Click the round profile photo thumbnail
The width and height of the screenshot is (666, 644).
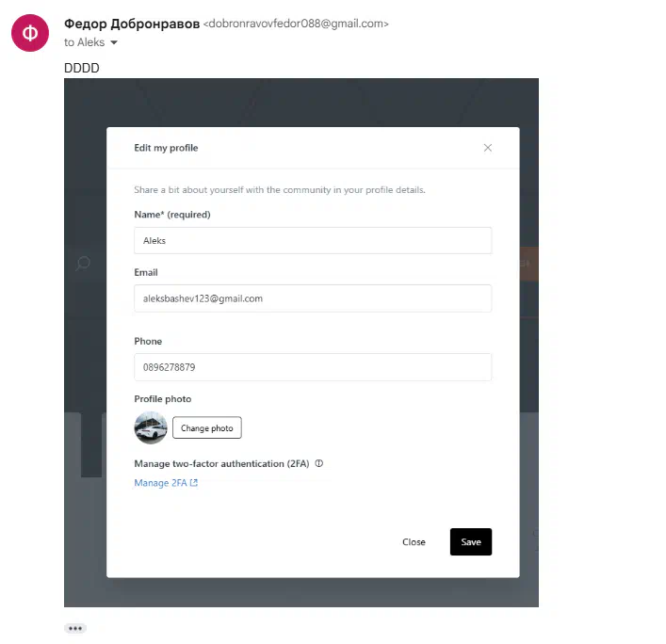click(x=151, y=427)
